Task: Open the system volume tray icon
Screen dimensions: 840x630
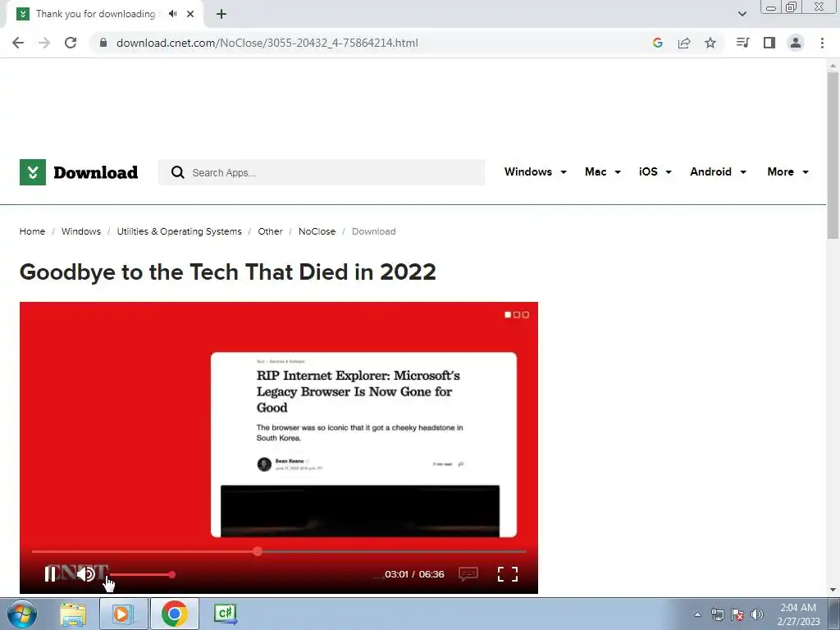Action: click(x=757, y=614)
